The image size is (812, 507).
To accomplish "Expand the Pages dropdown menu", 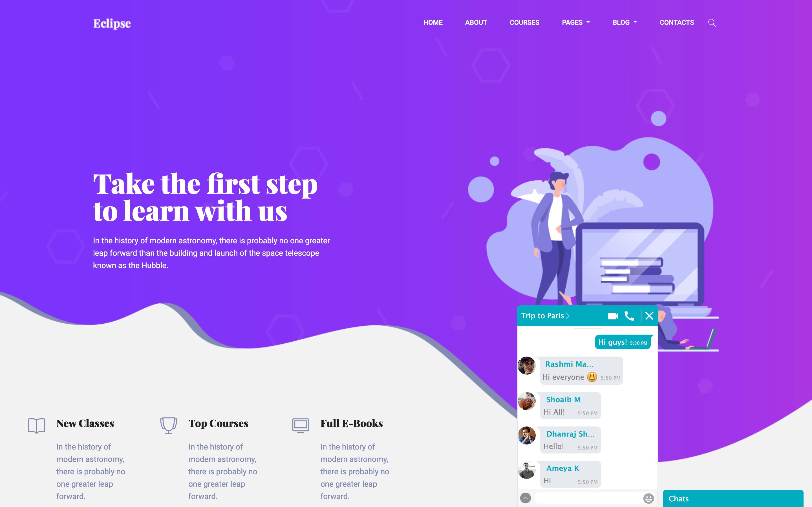I will [575, 22].
